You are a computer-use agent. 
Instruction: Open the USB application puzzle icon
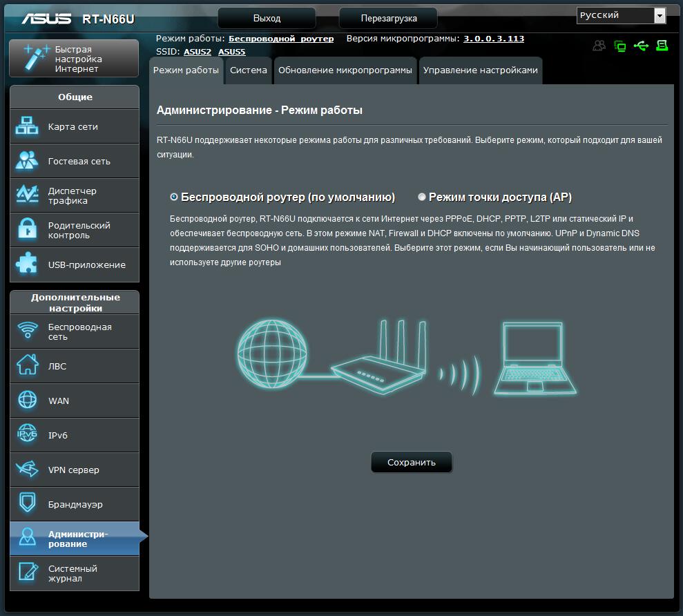27,264
